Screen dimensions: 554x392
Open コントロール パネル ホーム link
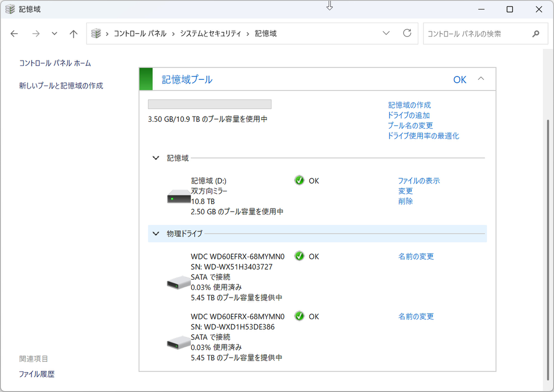pos(55,63)
